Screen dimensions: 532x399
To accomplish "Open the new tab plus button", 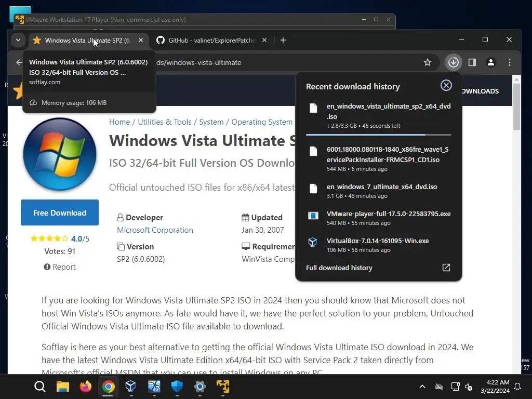I will (283, 41).
